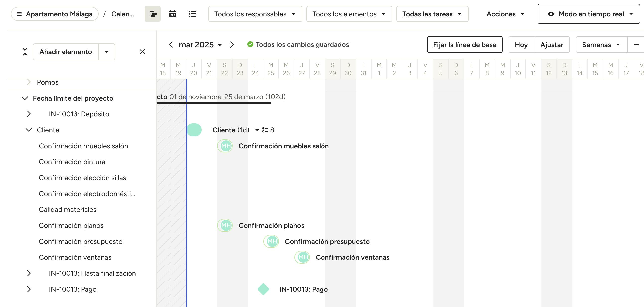Click Fijar la línea de base
644x307 pixels.
pos(464,45)
